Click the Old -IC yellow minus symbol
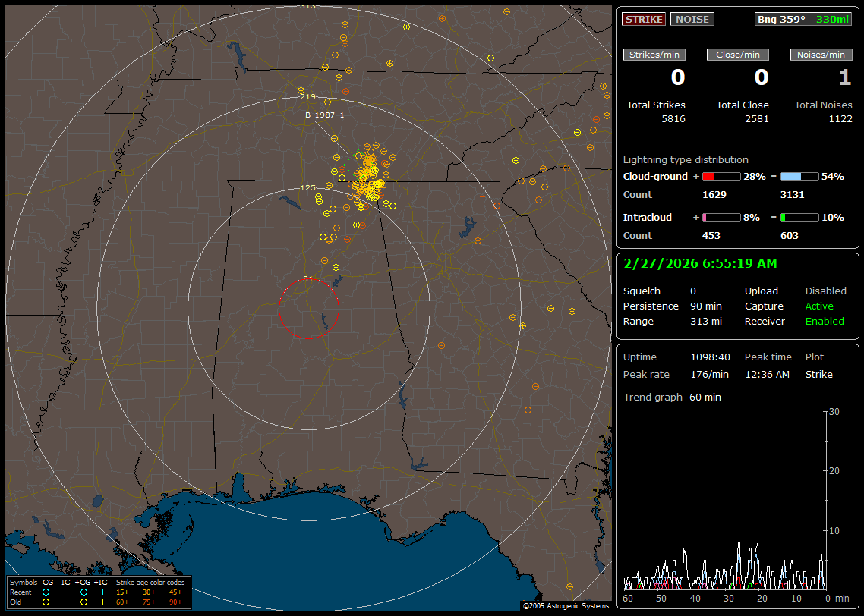Image resolution: width=864 pixels, height=616 pixels. click(x=65, y=602)
